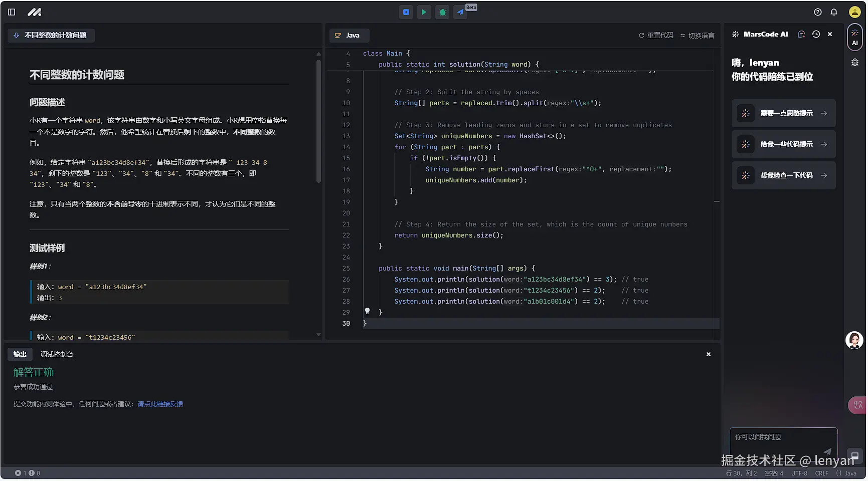
Task: Start a new AI chat session
Action: 801,34
